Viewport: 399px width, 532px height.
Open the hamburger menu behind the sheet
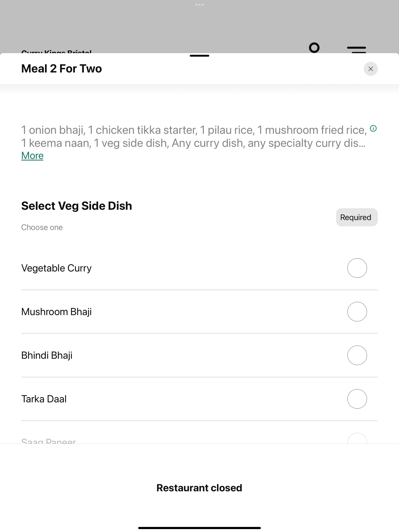356,49
